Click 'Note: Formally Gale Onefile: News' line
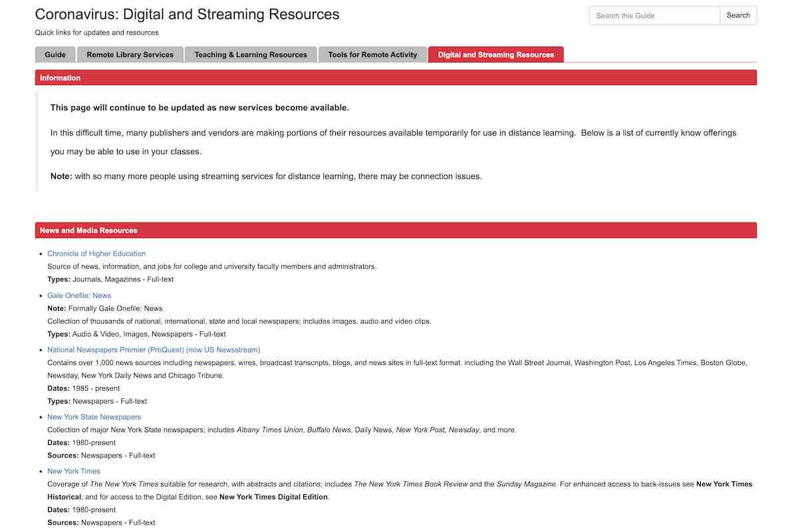 coord(105,309)
